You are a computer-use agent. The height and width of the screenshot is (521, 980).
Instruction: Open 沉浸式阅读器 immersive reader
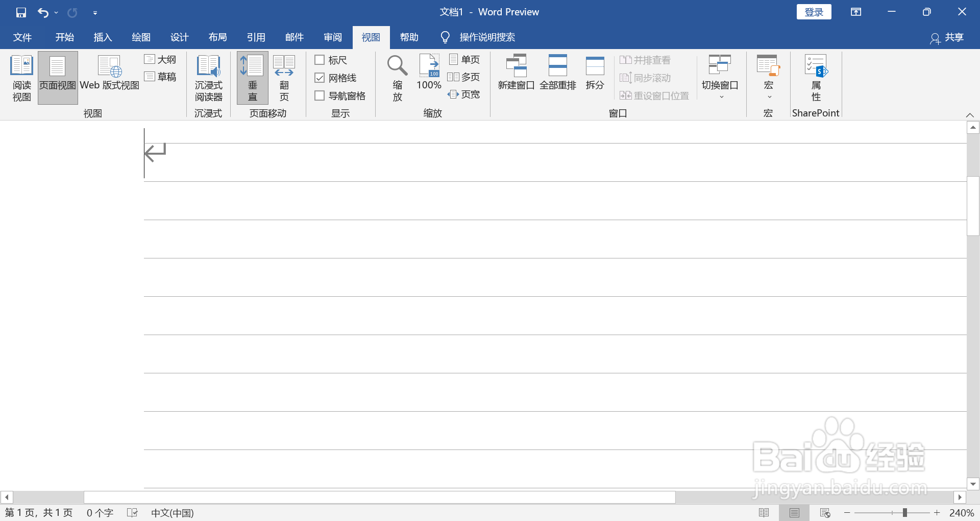tap(209, 78)
